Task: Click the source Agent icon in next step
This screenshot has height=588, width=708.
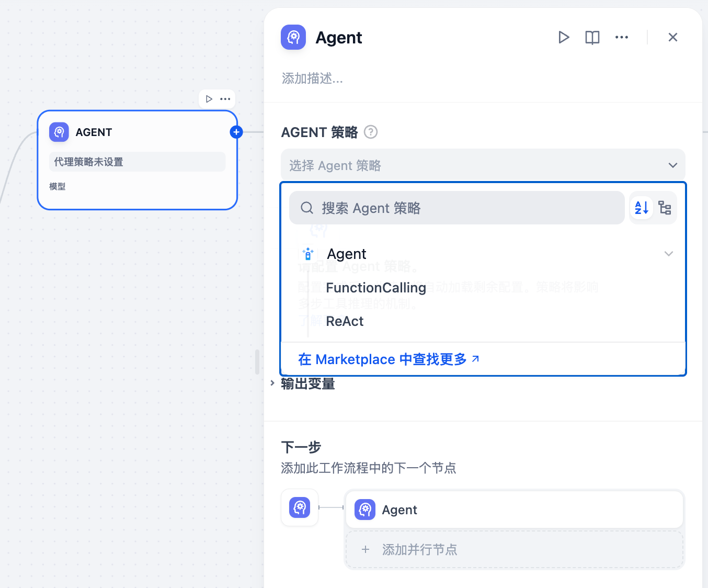Action: [300, 507]
